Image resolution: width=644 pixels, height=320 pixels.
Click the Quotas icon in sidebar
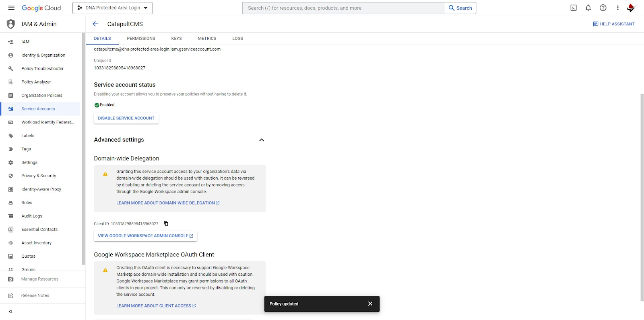point(11,256)
